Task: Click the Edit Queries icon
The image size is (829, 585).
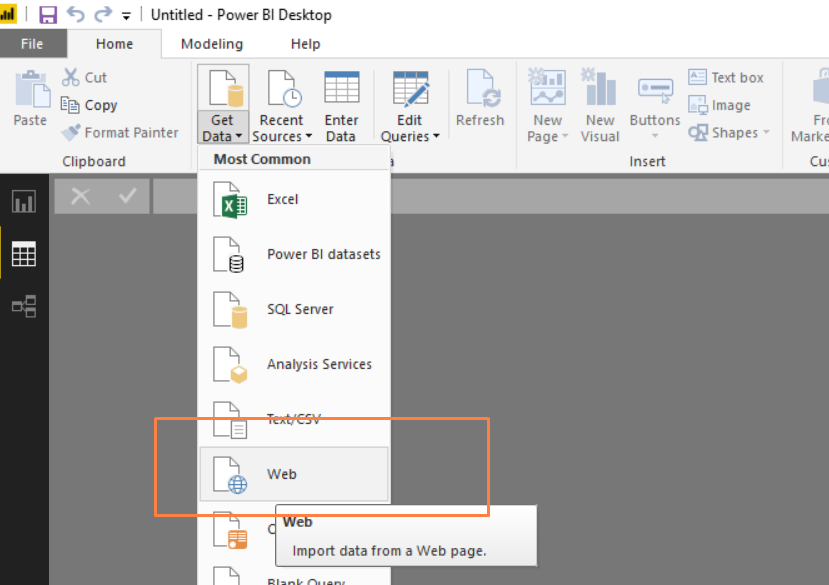Action: pos(410,88)
